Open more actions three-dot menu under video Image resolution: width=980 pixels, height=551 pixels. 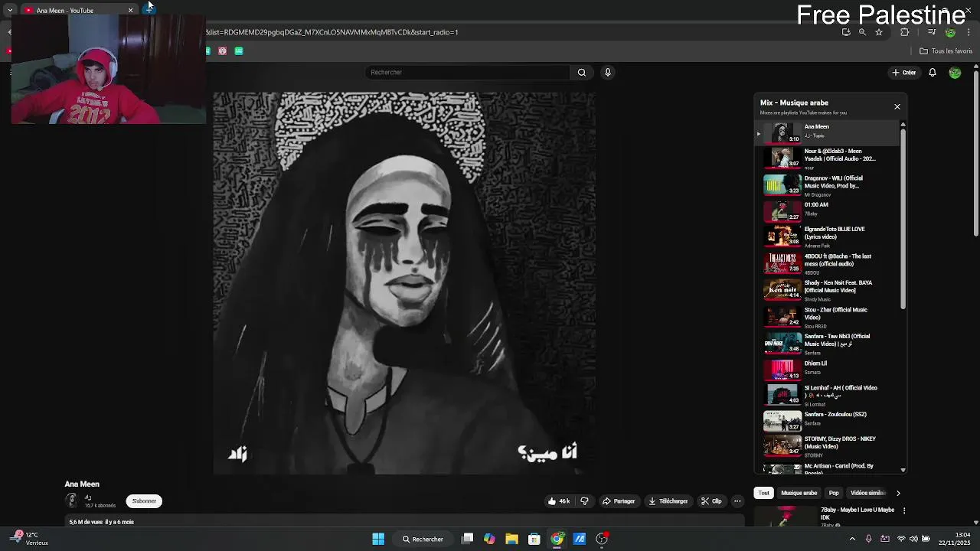(737, 501)
